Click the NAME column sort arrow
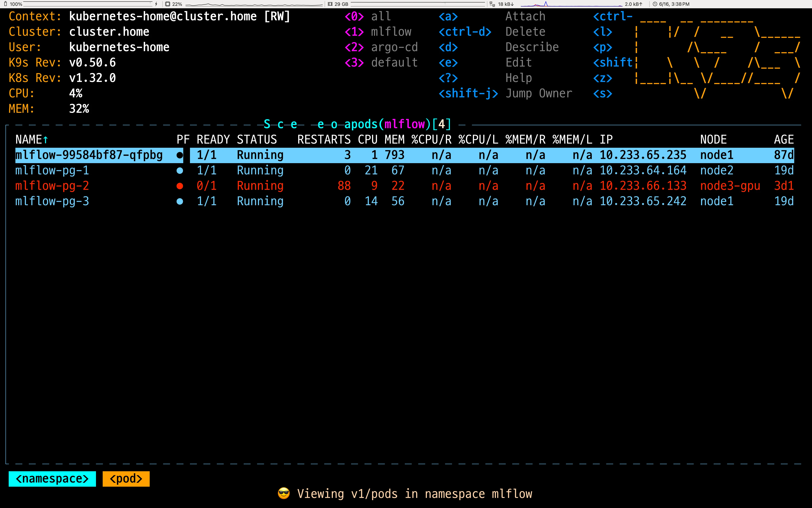The image size is (812, 508). tap(46, 139)
